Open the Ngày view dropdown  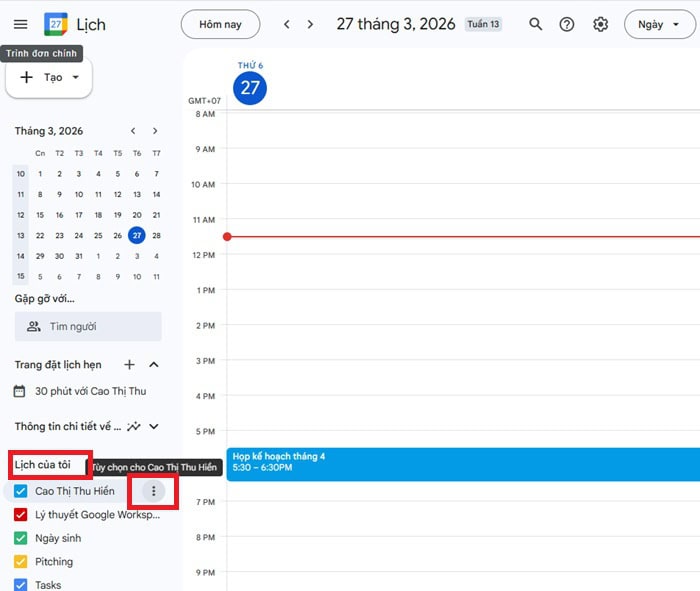coord(658,24)
